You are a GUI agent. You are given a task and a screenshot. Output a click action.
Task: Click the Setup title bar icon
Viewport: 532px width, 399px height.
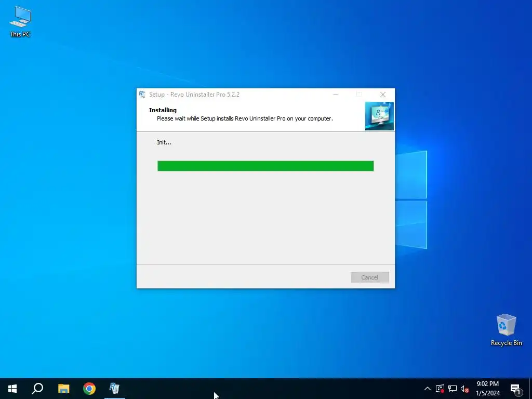pyautogui.click(x=142, y=95)
